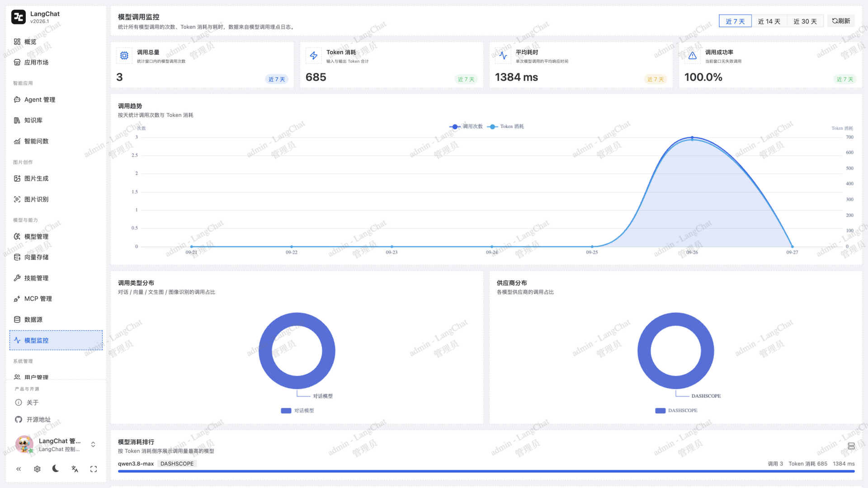Click the 调用成功率 warning triangle icon

point(693,56)
